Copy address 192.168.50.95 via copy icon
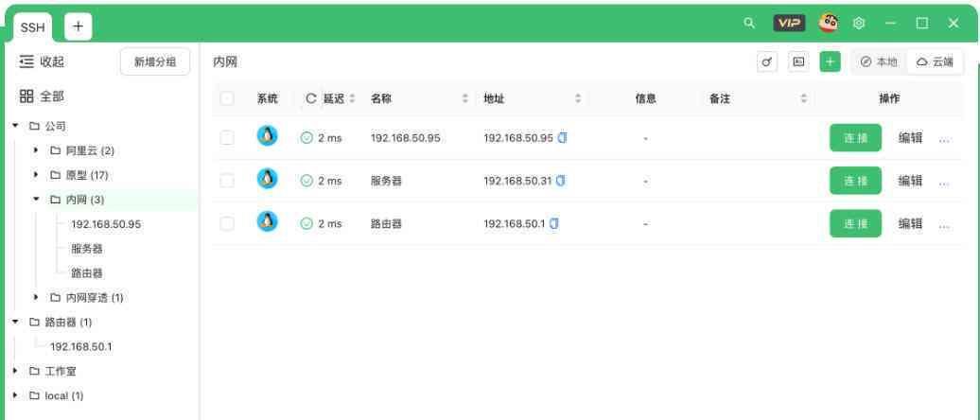980x420 pixels. (x=562, y=138)
